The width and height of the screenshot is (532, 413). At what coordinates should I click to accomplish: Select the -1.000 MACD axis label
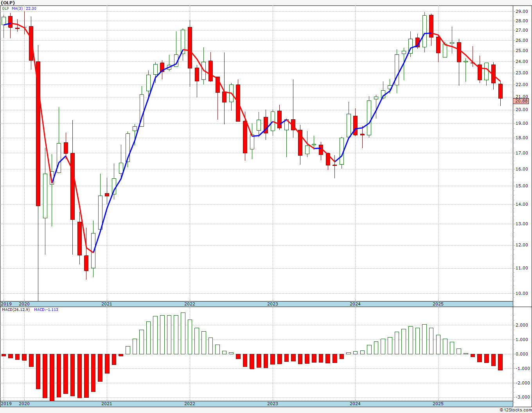click(x=522, y=368)
